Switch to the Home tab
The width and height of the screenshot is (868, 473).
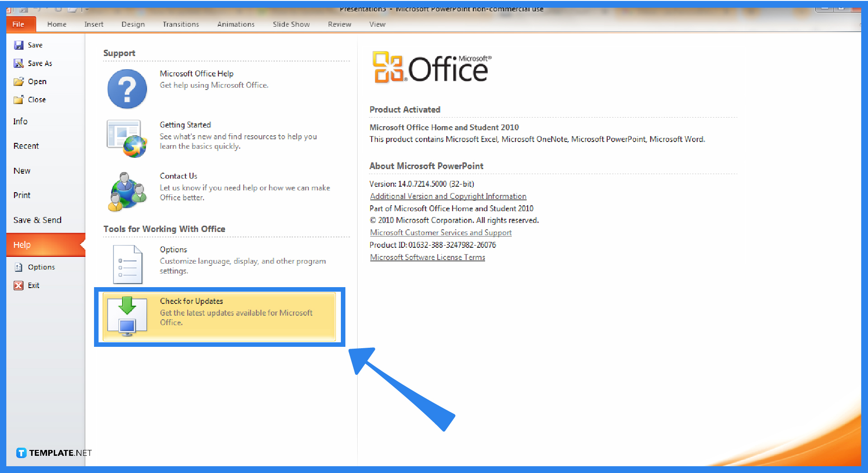tap(57, 24)
